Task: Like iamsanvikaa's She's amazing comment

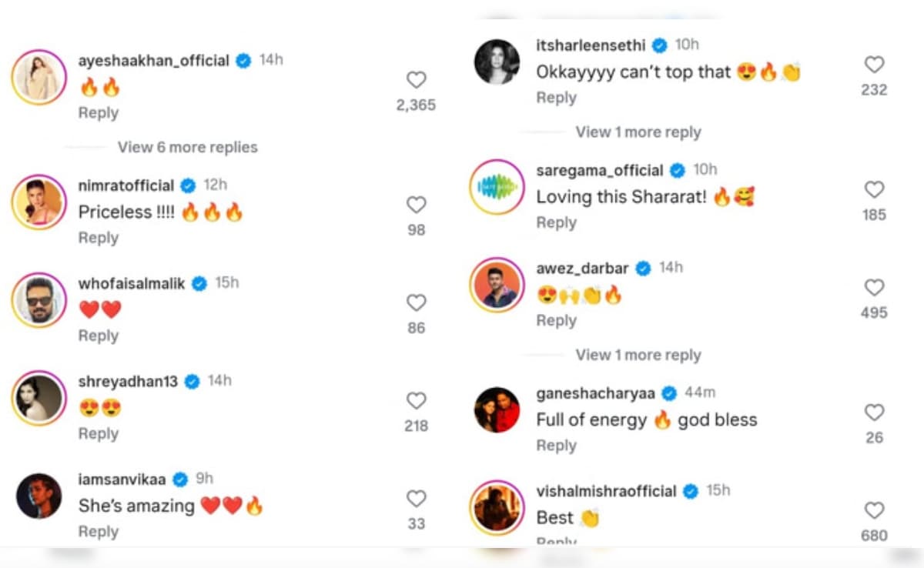Action: point(416,499)
